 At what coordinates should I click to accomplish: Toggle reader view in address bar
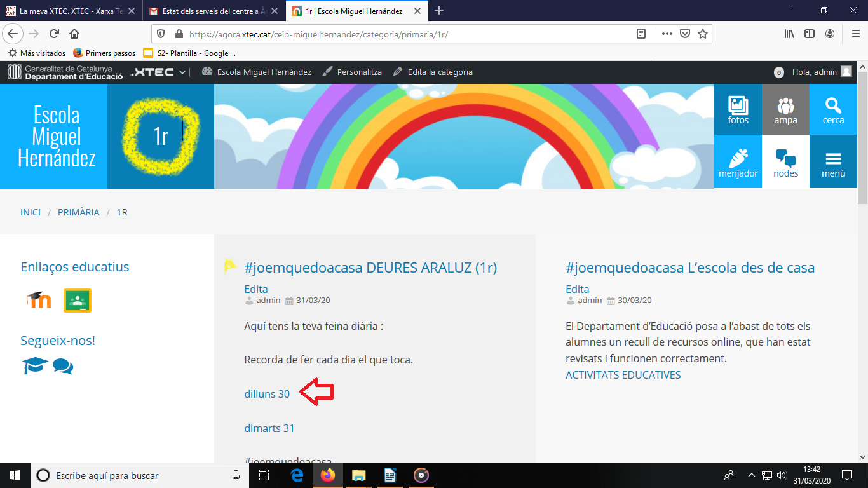[x=641, y=34]
